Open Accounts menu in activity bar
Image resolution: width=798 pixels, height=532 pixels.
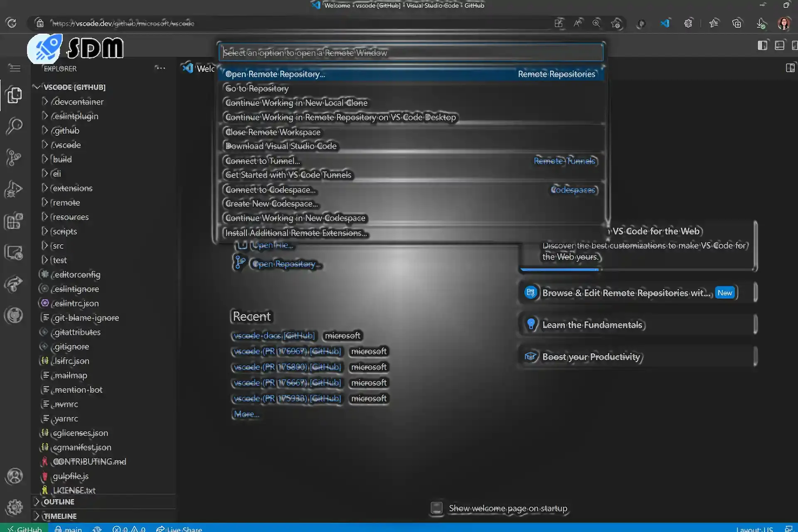(15, 476)
